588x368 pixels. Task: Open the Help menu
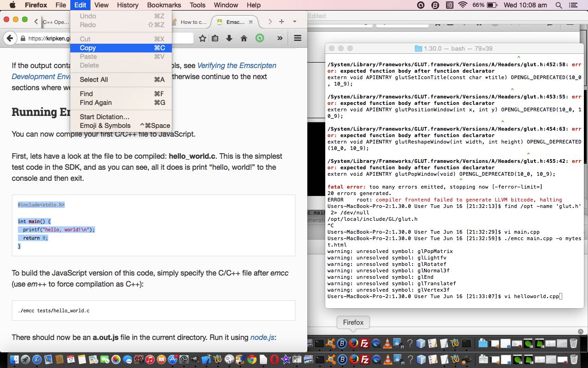tap(254, 5)
